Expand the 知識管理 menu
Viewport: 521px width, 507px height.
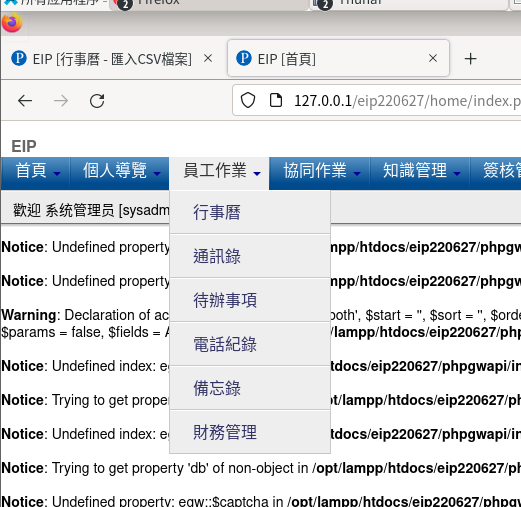[x=420, y=173]
